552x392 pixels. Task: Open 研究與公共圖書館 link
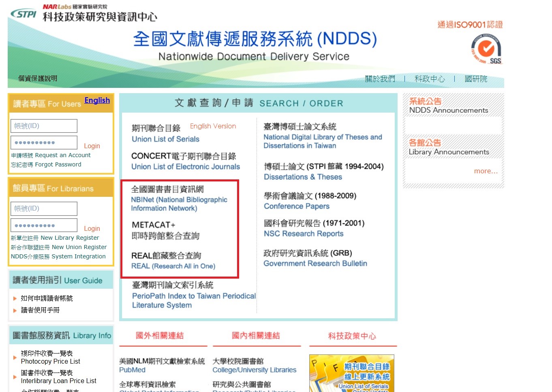point(242,385)
